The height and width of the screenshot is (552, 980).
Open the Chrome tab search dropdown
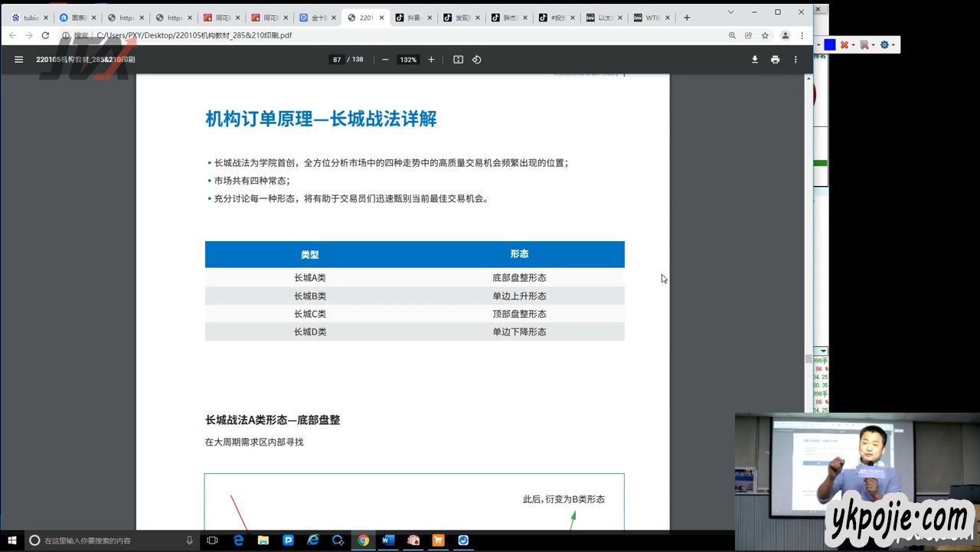pos(730,12)
